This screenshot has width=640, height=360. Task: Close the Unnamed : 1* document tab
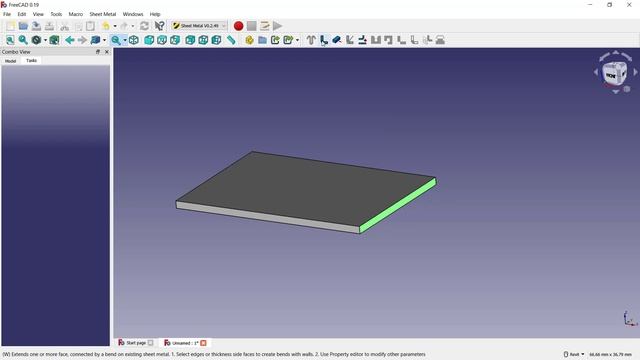tap(203, 343)
